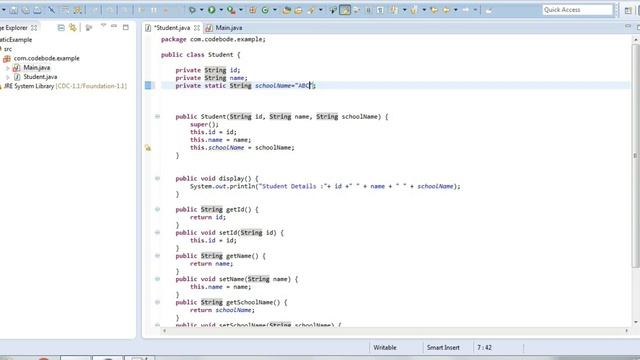Click the Back navigation arrow icon
640x360 pixels.
click(446, 10)
